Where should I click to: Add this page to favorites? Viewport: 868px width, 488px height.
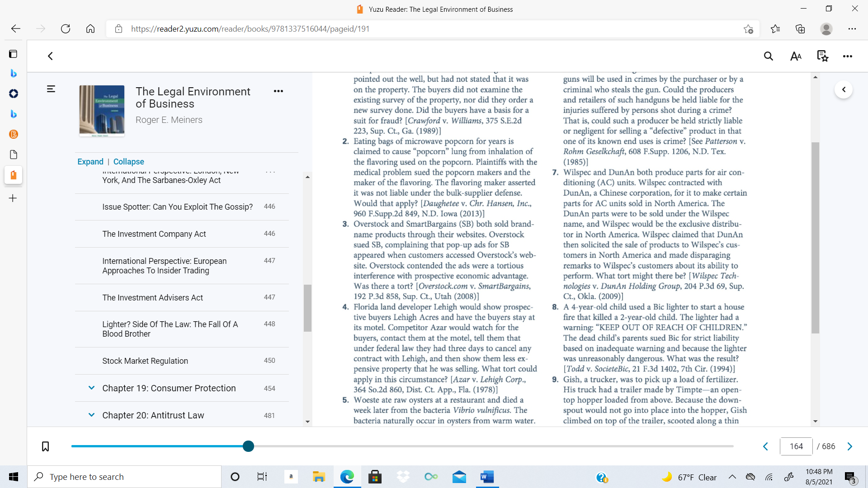748,29
